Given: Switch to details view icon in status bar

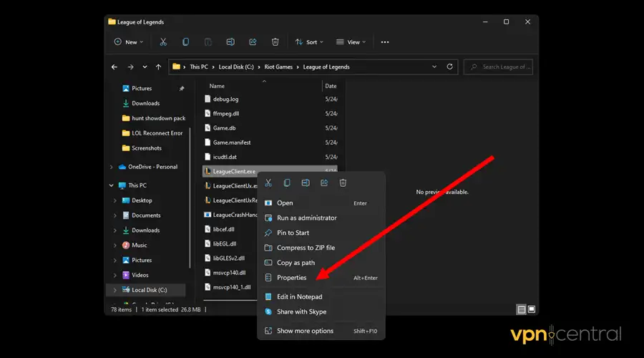Looking at the screenshot, I should (x=521, y=309).
